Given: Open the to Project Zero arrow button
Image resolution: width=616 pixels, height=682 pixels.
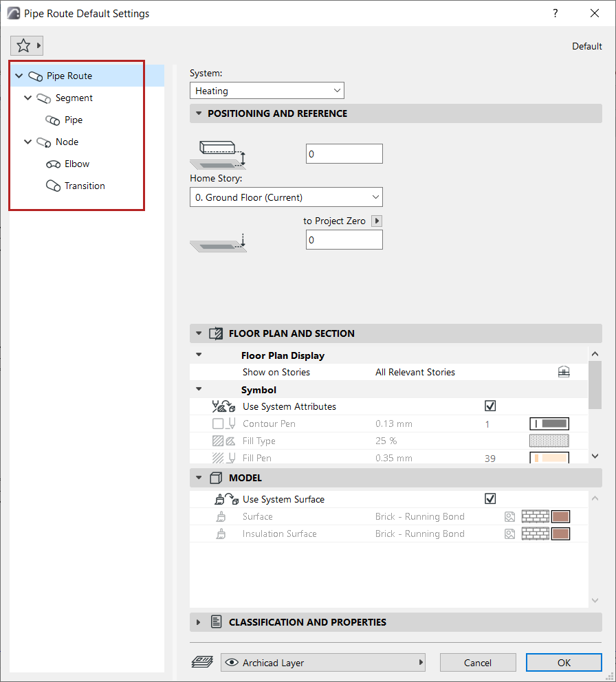Looking at the screenshot, I should pos(377,221).
